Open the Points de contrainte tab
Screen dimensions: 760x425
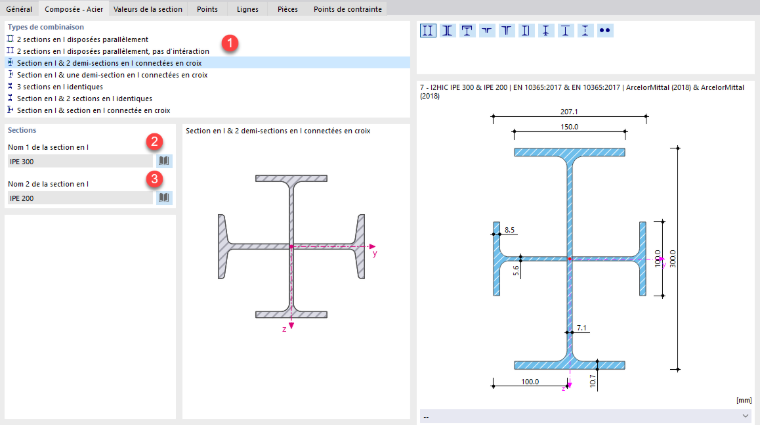pyautogui.click(x=348, y=9)
